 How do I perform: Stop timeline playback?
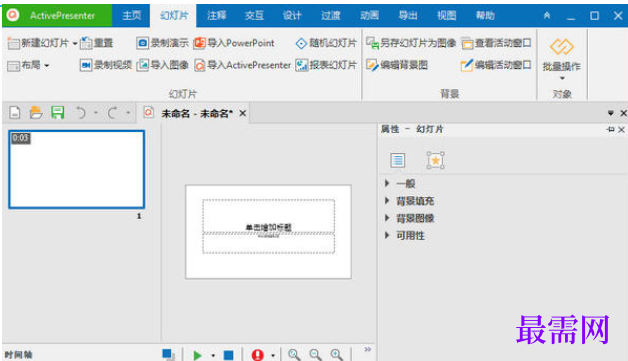[x=228, y=355]
